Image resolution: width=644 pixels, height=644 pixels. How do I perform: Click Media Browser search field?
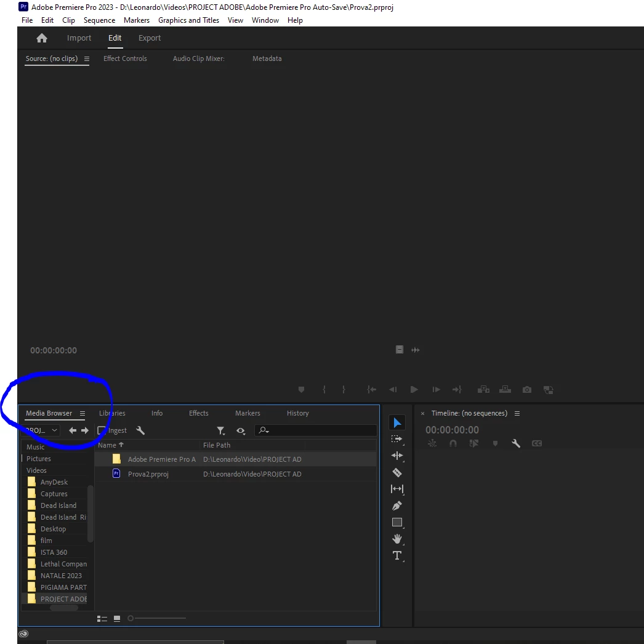pyautogui.click(x=315, y=430)
